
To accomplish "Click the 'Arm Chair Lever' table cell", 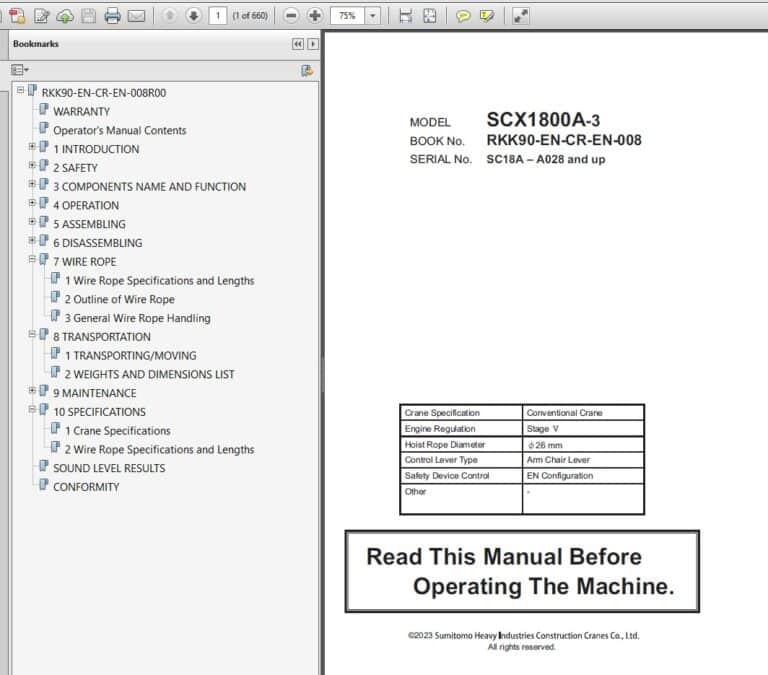I will [583, 460].
